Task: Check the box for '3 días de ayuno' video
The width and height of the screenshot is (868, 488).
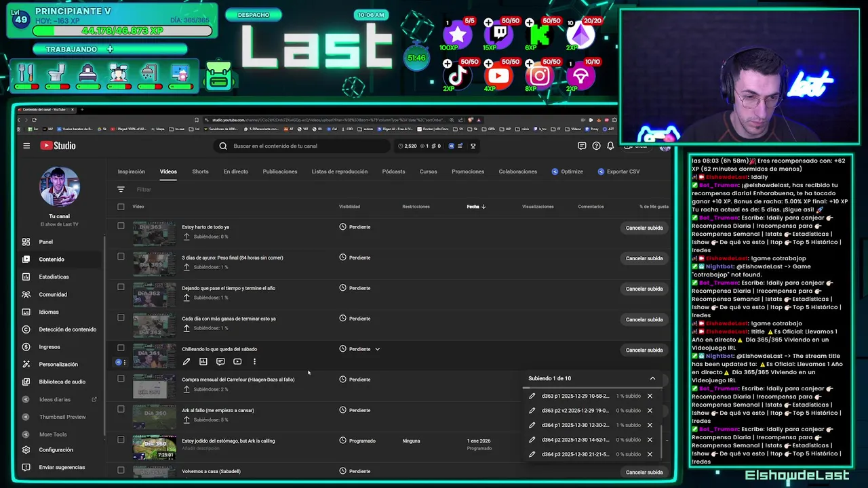Action: click(121, 256)
